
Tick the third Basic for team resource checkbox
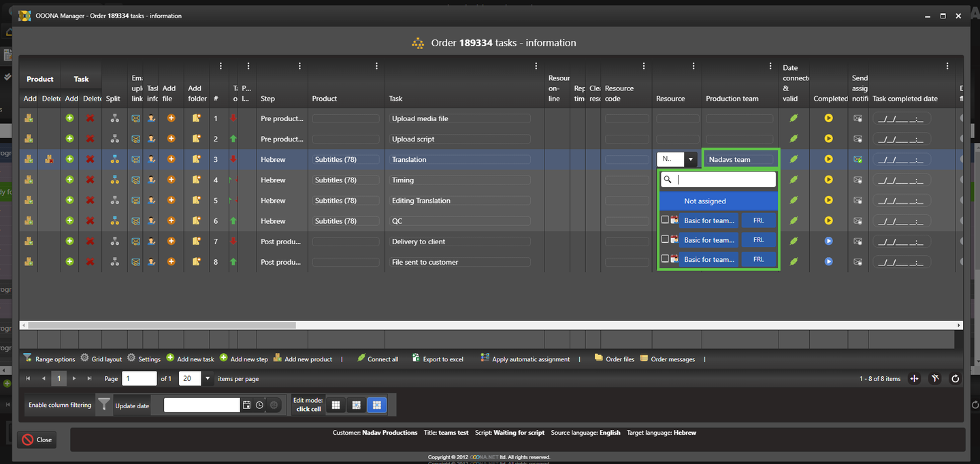pyautogui.click(x=665, y=259)
